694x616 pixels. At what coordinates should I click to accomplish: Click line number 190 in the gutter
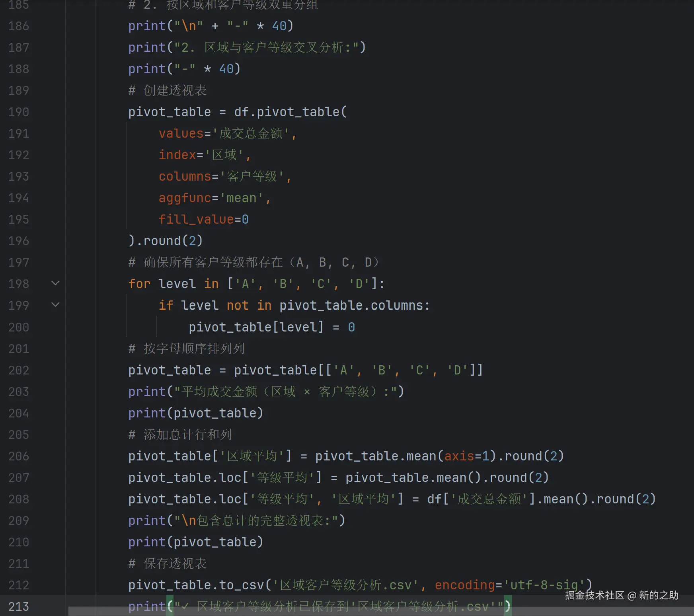(19, 112)
